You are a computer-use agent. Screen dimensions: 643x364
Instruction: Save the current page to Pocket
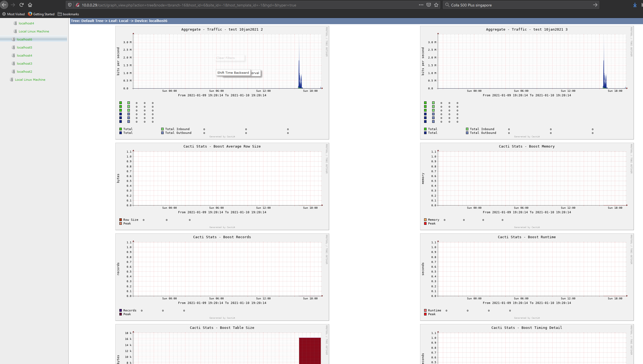[x=429, y=5]
